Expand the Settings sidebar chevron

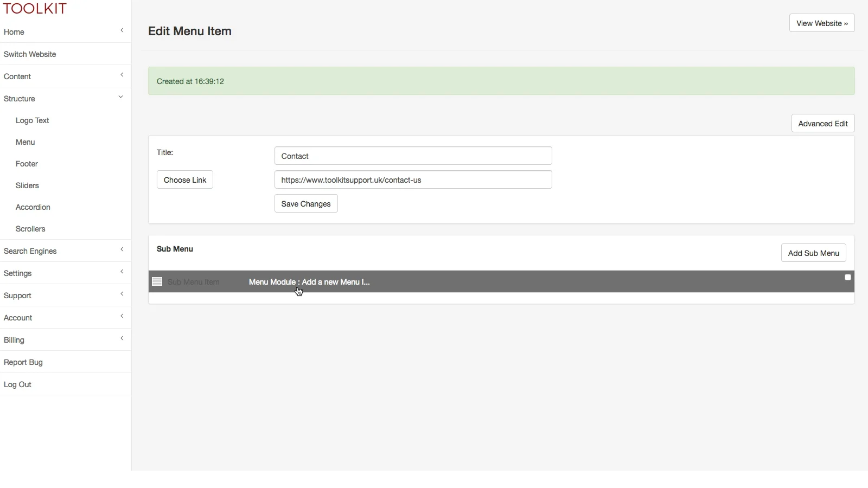click(122, 272)
